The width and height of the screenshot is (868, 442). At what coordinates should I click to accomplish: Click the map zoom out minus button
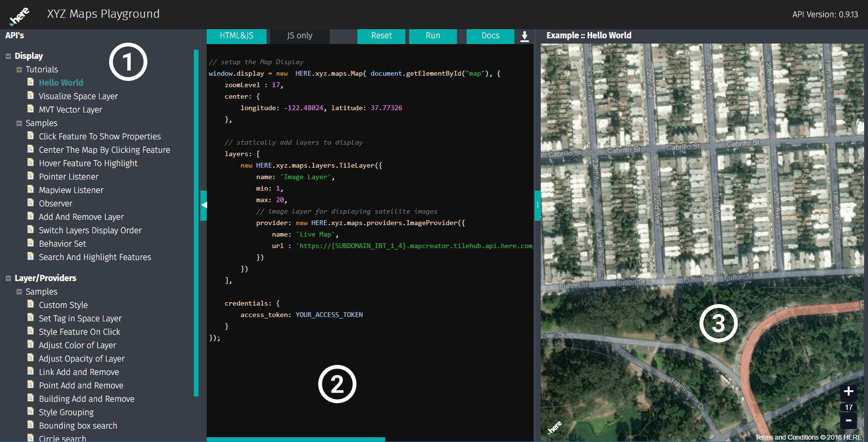[848, 421]
